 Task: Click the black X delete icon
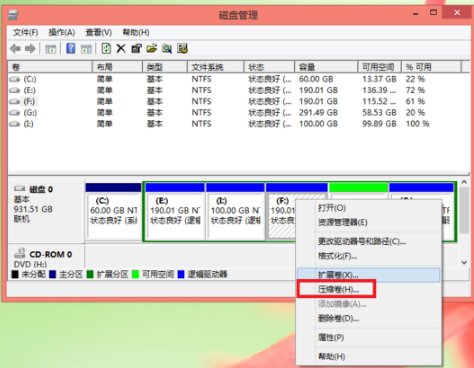121,49
